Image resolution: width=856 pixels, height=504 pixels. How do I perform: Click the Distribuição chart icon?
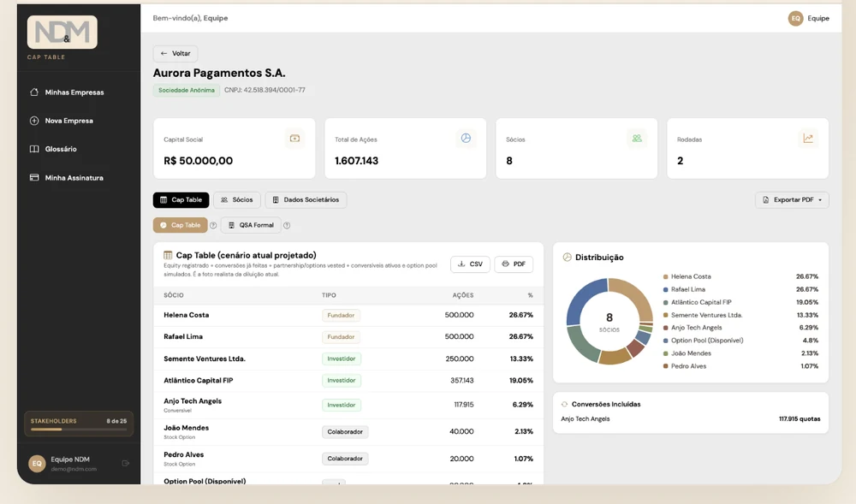[568, 257]
